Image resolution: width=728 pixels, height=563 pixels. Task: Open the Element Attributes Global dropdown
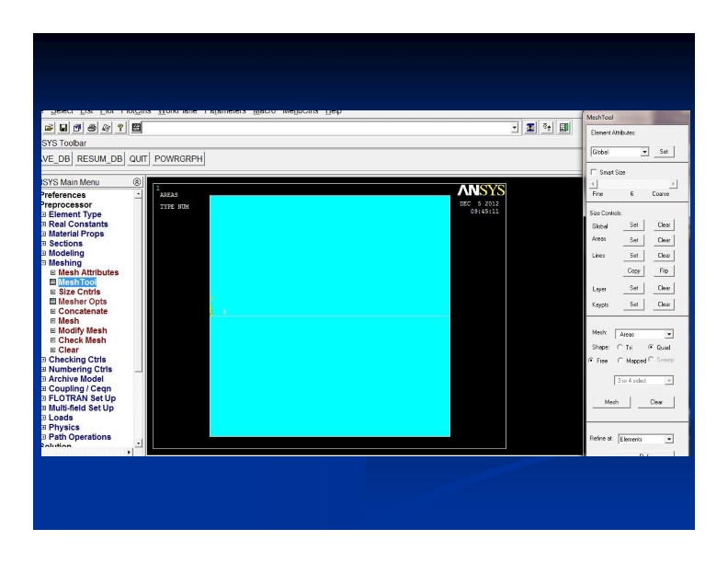coord(644,151)
